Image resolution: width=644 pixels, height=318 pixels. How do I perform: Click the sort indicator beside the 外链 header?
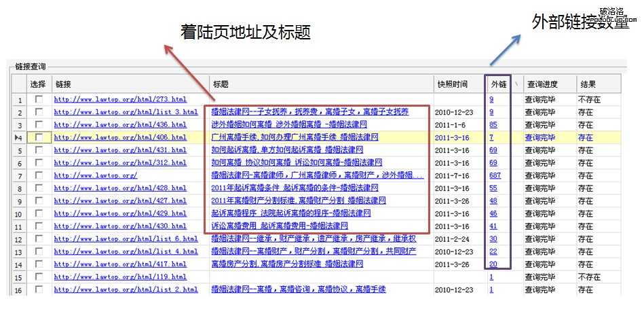coord(516,84)
